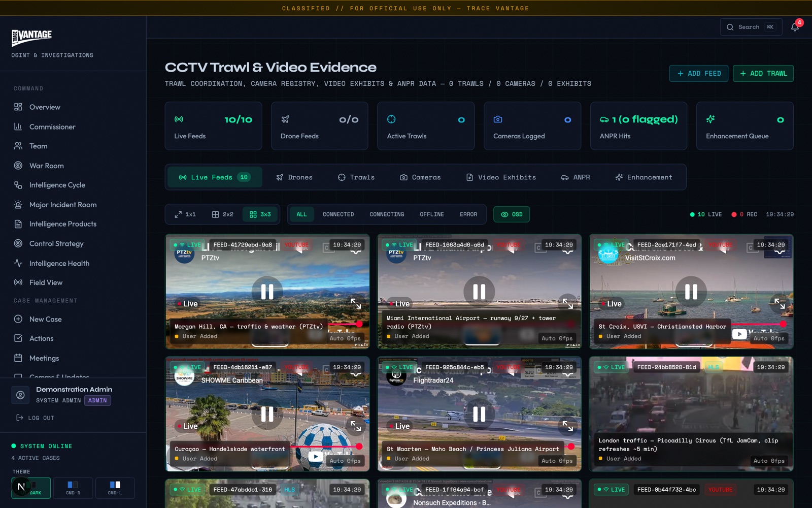Click the Demonstration Admin avatar icon
This screenshot has height=508, width=812.
pyautogui.click(x=20, y=395)
